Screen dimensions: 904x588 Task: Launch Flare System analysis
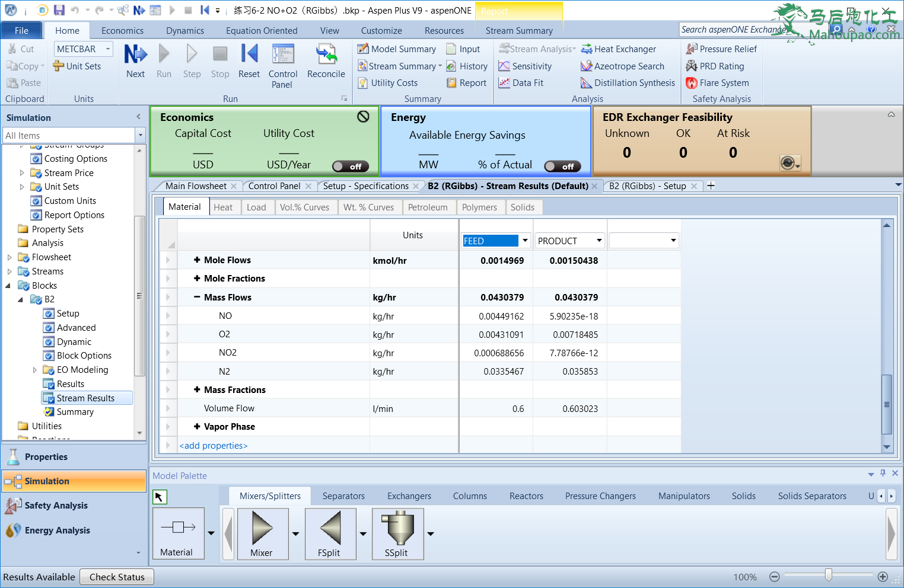[x=717, y=83]
